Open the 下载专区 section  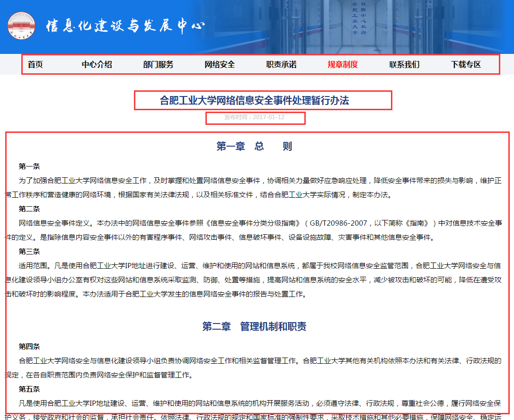pos(466,65)
